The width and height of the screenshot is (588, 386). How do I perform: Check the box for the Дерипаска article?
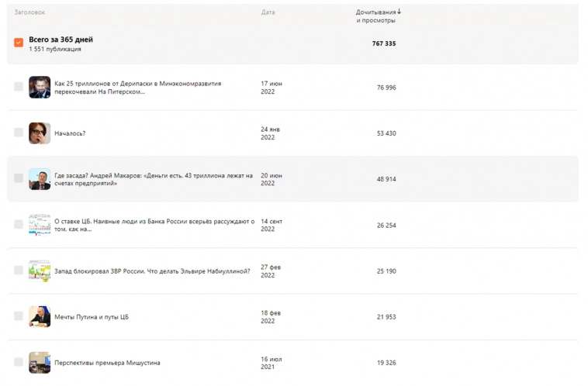click(19, 87)
